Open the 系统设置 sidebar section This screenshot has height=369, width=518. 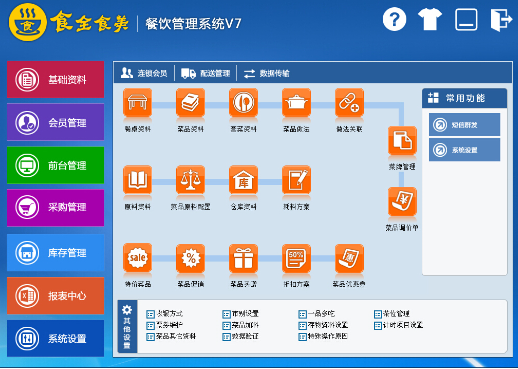coord(56,338)
